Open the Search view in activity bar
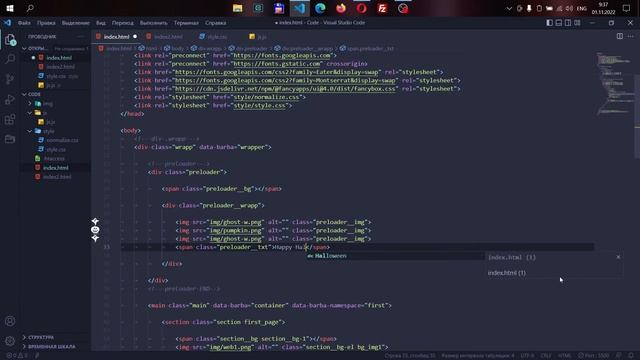Screen dimensions: 640x360 (x=10, y=59)
